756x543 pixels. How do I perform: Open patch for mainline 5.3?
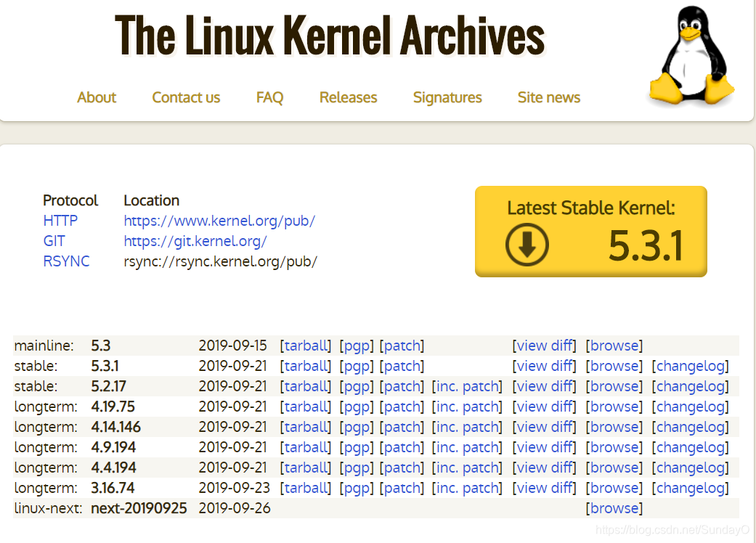pyautogui.click(x=402, y=346)
